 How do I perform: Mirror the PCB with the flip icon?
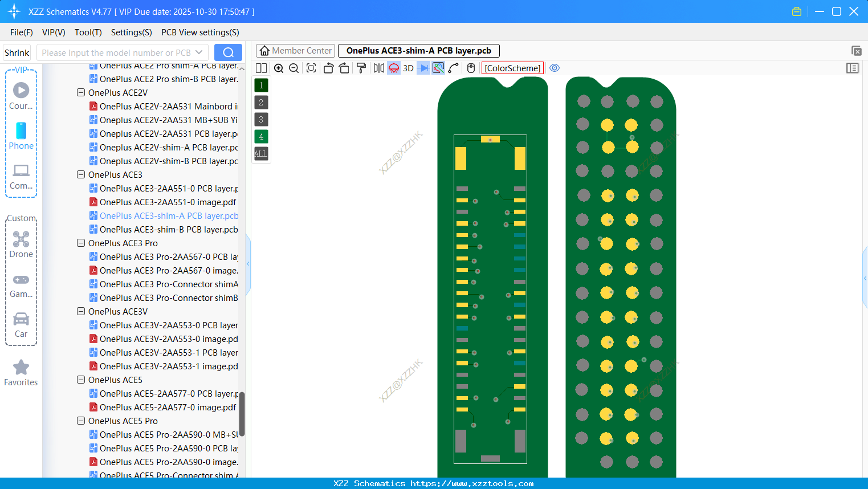click(x=378, y=68)
